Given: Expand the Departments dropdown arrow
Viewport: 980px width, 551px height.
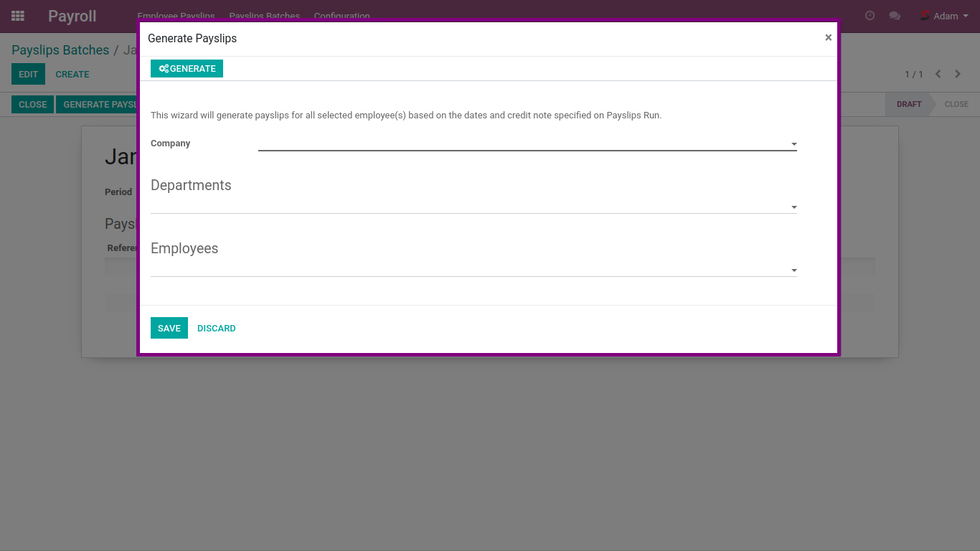Looking at the screenshot, I should (x=793, y=207).
